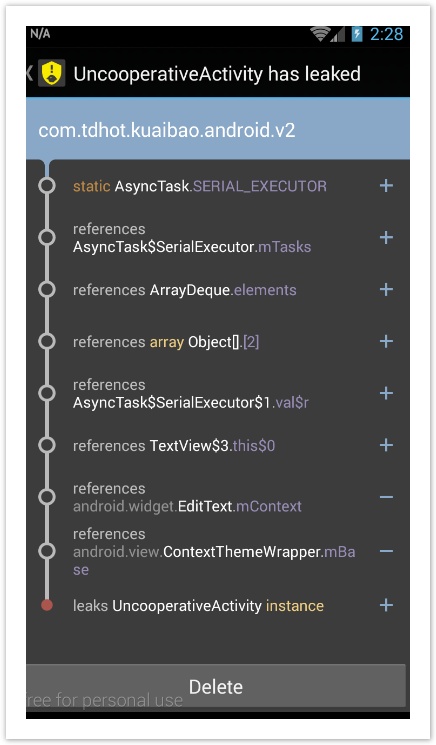Image resolution: width=436 pixels, height=745 pixels.
Task: Select the SerialExecutor$1.val$r reference row
Action: [218, 393]
